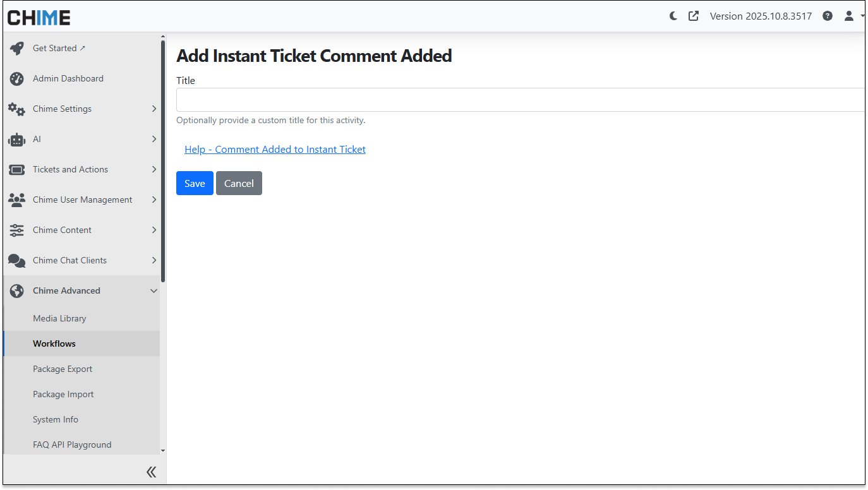Open the Admin Dashboard gauge icon
Screen dimensions: 868x490
click(x=17, y=79)
